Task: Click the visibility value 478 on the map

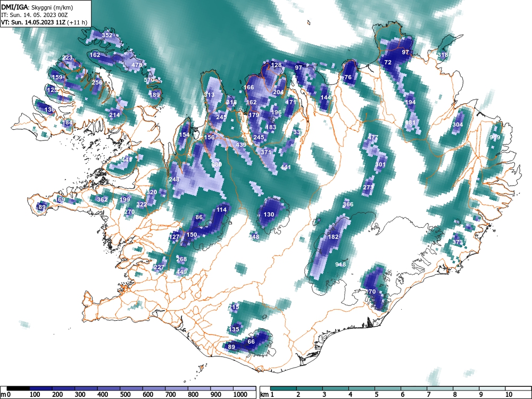Action: pos(137,65)
